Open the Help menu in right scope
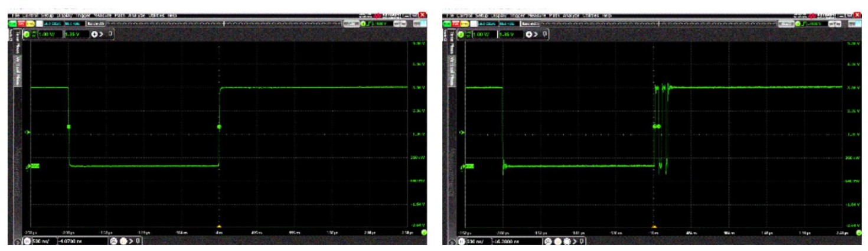Screen dimensions: 868x251 tap(606, 14)
